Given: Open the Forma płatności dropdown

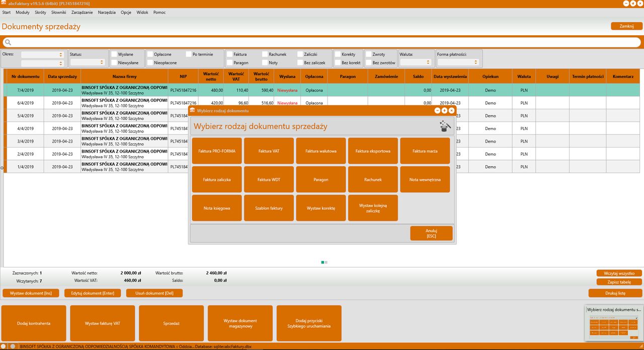Looking at the screenshot, I should click(459, 62).
